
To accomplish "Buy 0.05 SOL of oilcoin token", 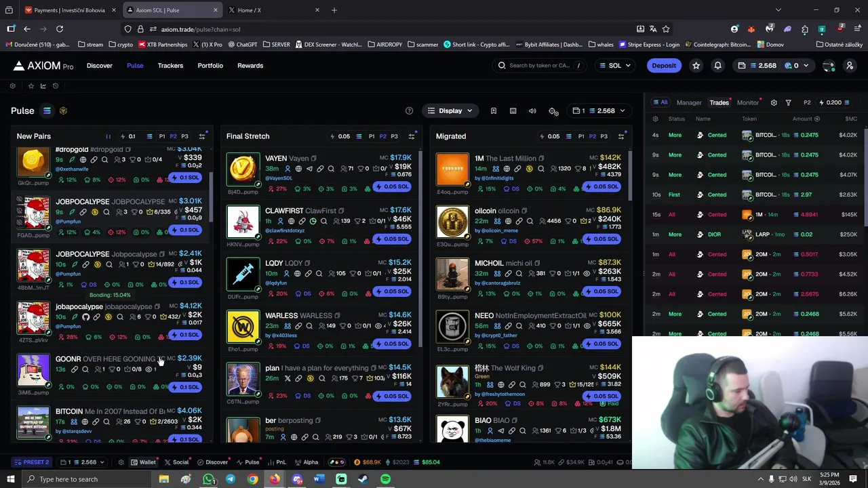I will [601, 239].
